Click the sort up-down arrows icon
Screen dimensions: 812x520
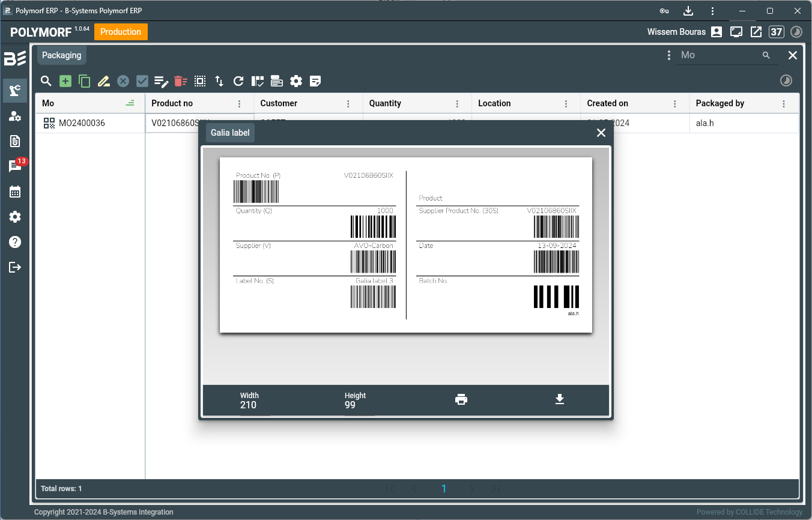pos(219,81)
